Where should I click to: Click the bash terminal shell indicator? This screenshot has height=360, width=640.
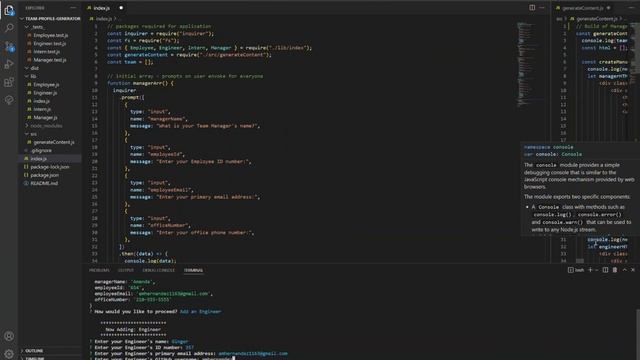click(576, 270)
